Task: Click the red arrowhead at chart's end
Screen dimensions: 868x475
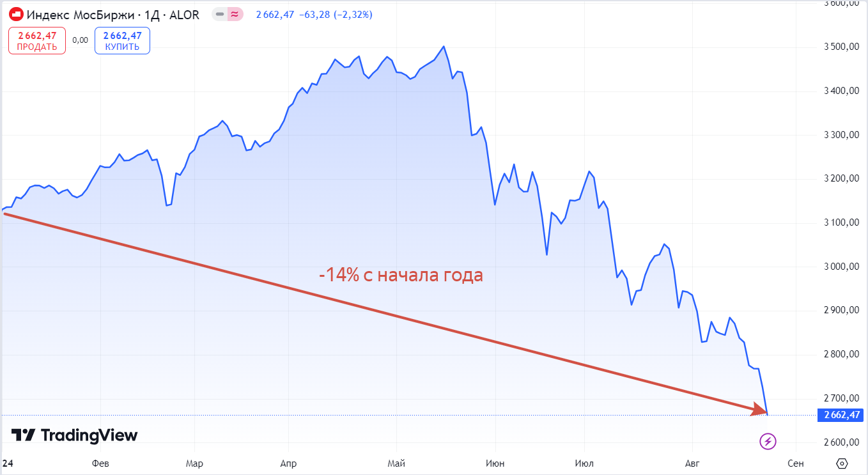Action: pos(760,410)
